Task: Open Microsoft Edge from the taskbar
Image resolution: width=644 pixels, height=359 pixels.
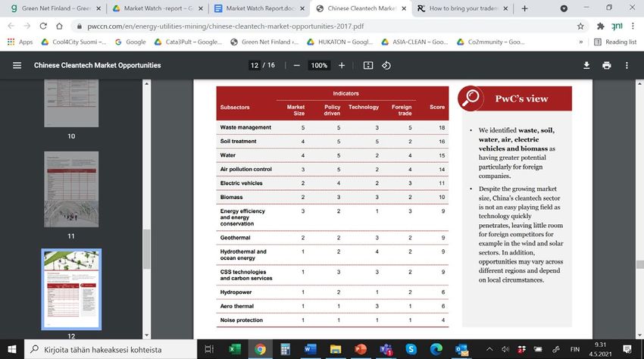Action: click(x=436, y=349)
